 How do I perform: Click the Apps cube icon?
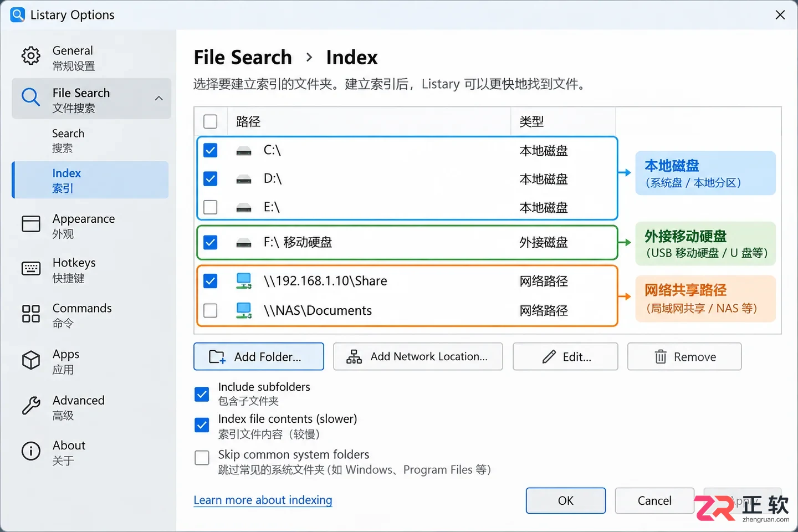pos(31,360)
